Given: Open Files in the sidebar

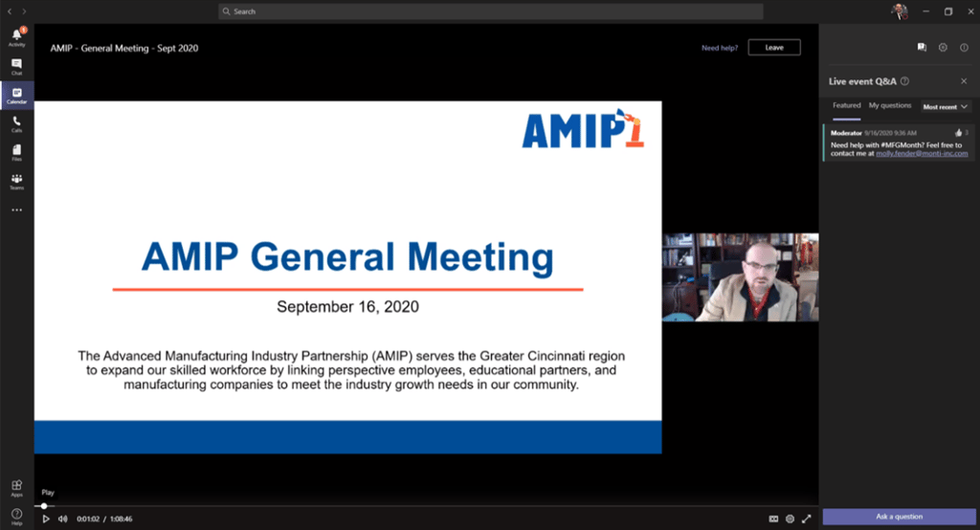Looking at the screenshot, I should coord(17,152).
